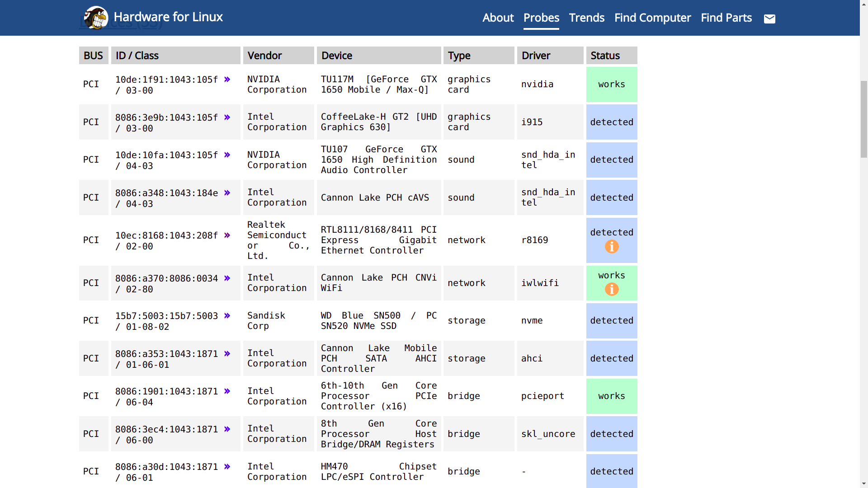Click the Realtek Semiconductor vendor cell
This screenshot has height=488, width=868.
coord(278,240)
